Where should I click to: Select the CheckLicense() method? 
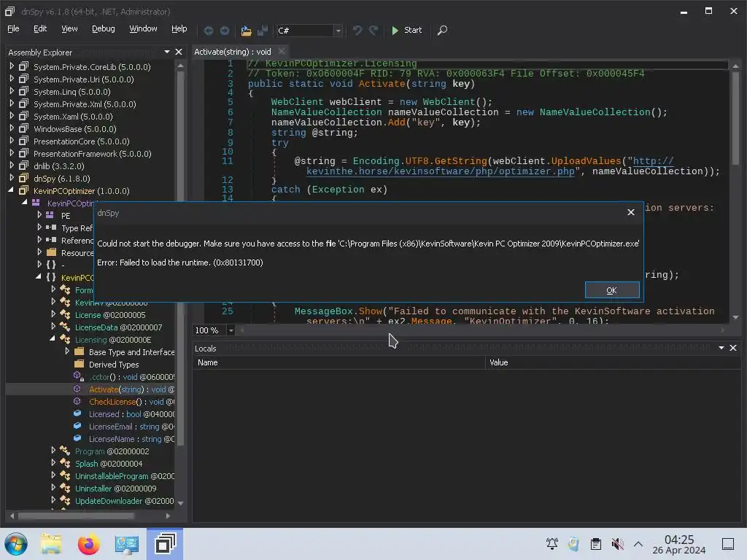coord(131,402)
